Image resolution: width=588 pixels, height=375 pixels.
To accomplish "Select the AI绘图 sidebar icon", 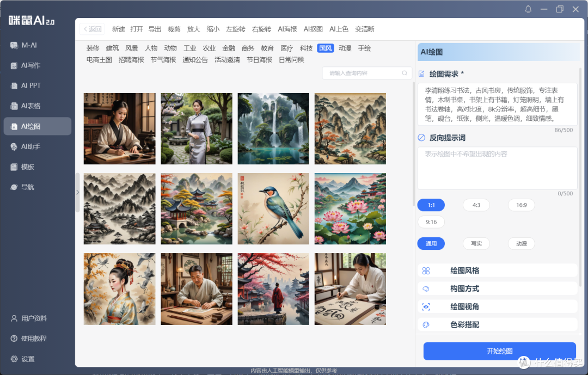I will tap(14, 126).
